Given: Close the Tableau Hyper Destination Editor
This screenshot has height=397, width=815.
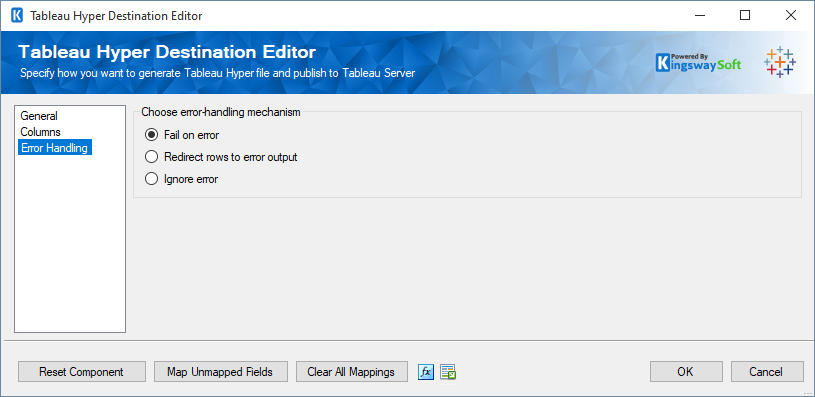Looking at the screenshot, I should click(x=791, y=16).
